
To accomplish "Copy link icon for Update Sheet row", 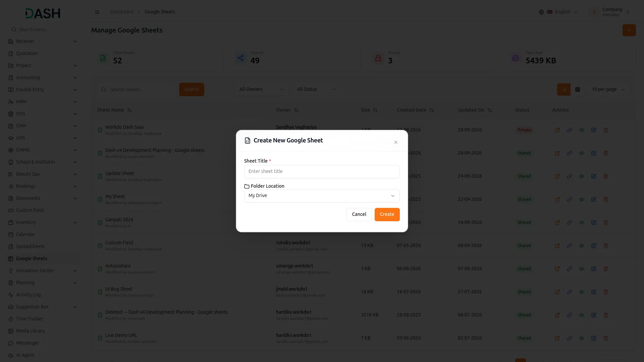I will tap(570, 176).
